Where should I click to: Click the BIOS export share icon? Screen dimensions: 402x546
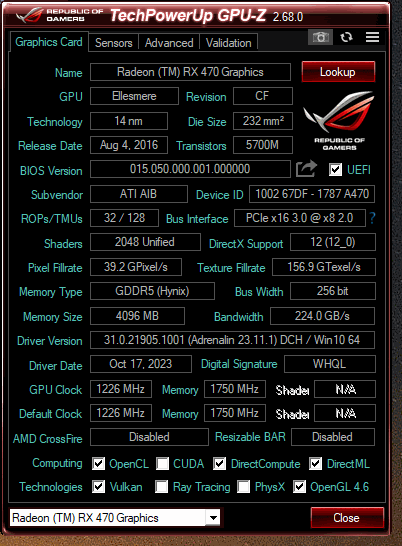tap(306, 169)
